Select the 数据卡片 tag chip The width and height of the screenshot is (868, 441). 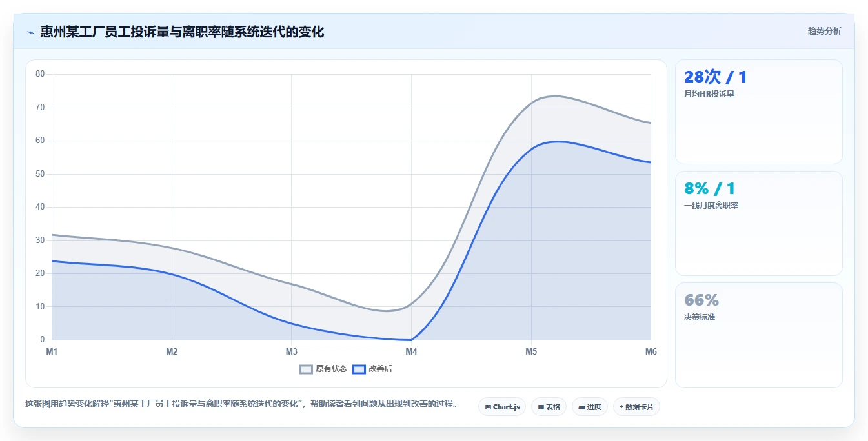pyautogui.click(x=636, y=407)
